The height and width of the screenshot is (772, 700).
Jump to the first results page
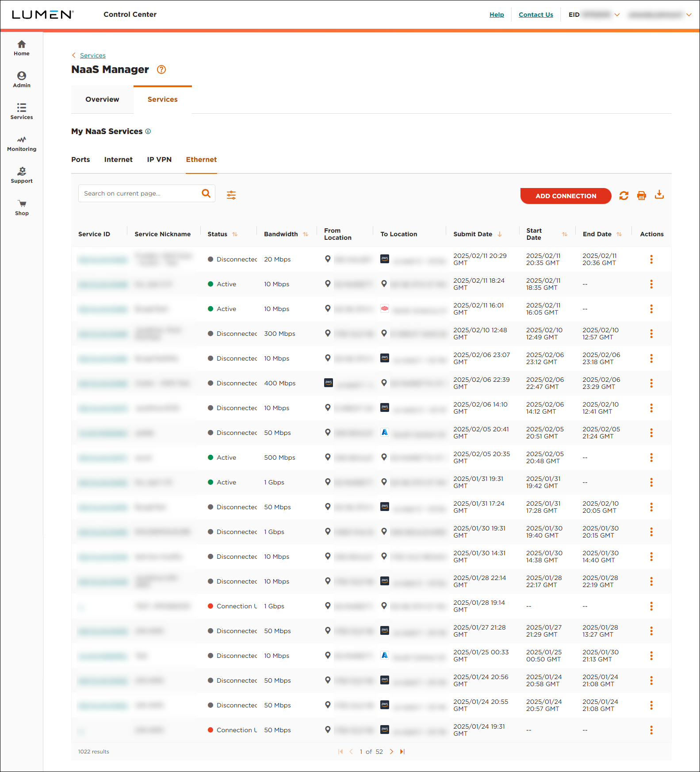(340, 752)
